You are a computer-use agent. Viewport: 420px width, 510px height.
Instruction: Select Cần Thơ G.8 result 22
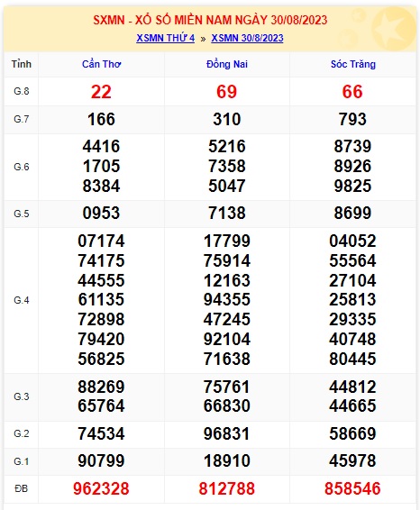click(101, 92)
